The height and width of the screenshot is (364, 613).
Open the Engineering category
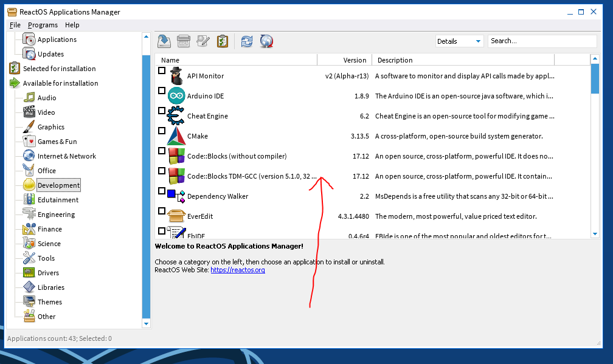click(56, 215)
